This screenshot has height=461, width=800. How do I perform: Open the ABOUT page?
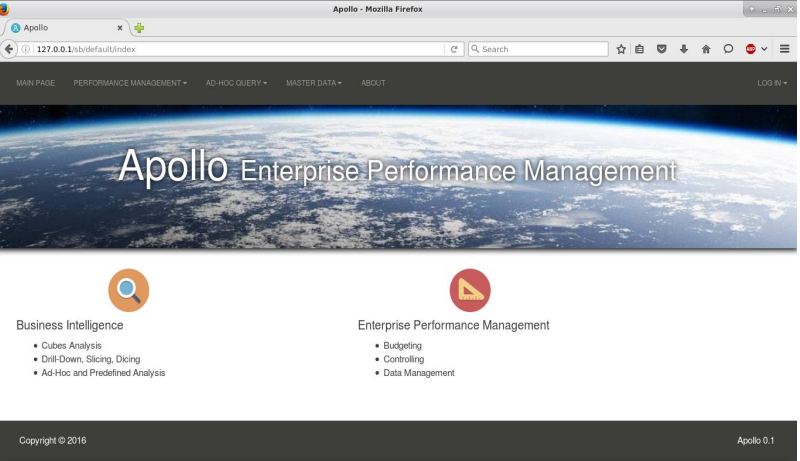(373, 83)
